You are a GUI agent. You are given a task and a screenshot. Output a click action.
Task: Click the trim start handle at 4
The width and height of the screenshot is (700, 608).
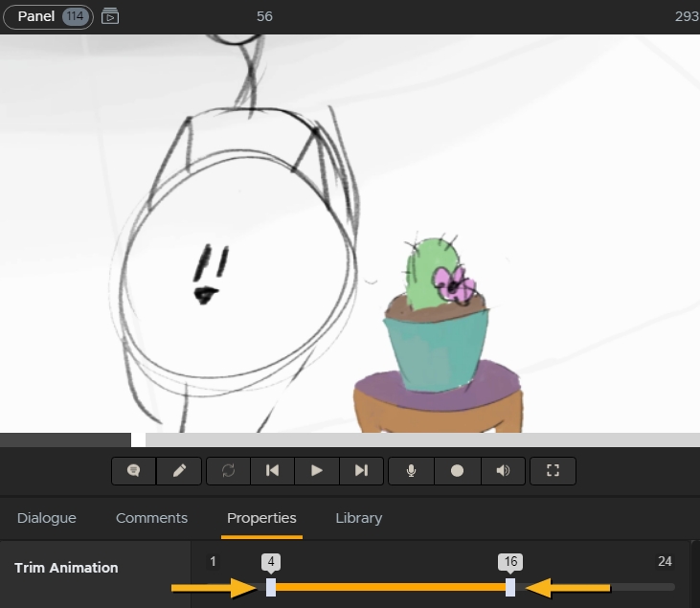pyautogui.click(x=271, y=587)
